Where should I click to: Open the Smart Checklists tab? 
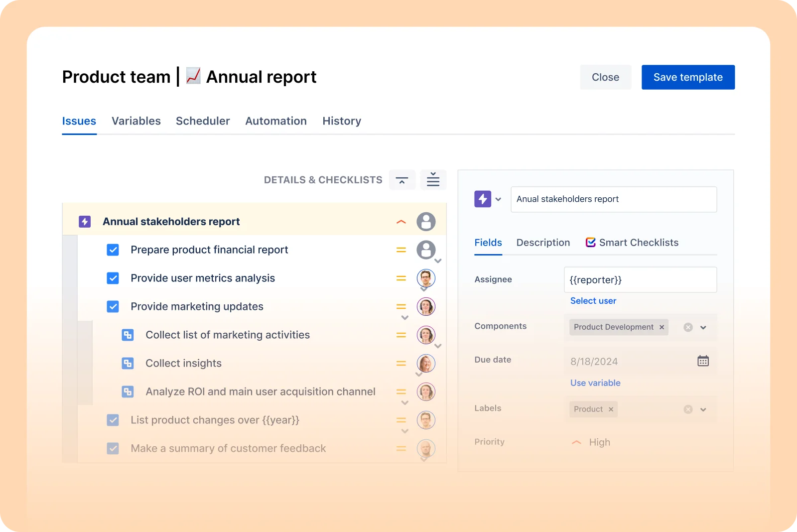point(632,243)
